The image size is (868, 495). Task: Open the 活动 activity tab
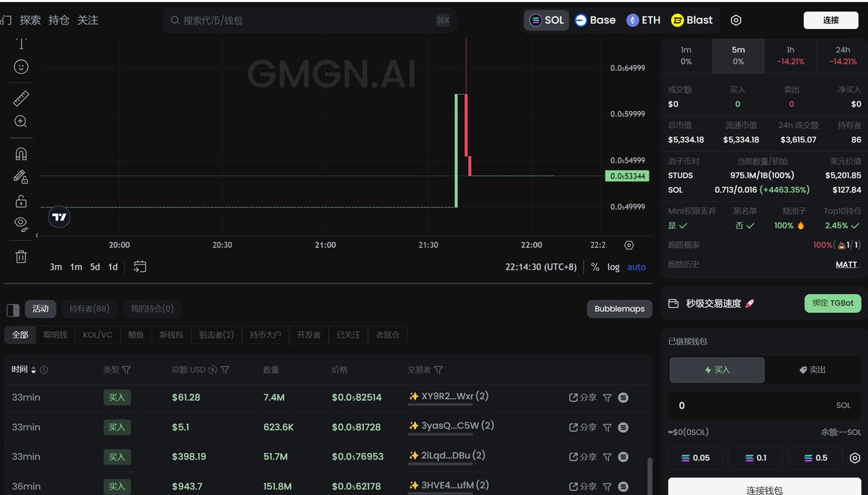point(41,309)
